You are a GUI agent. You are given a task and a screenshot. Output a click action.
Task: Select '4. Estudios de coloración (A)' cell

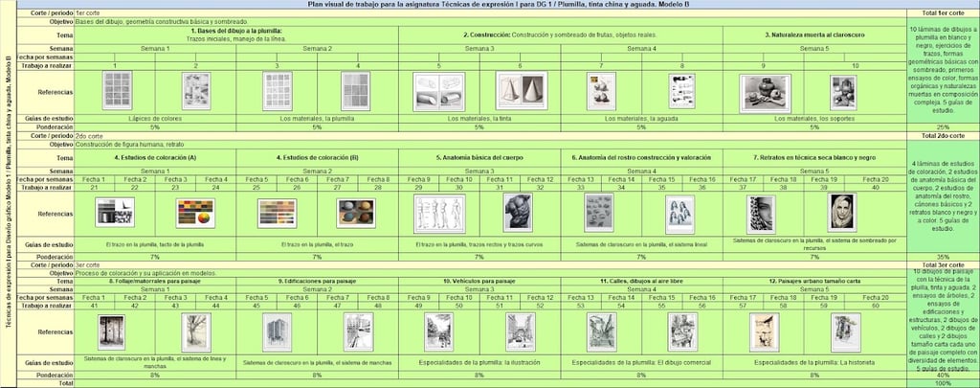[x=155, y=158]
